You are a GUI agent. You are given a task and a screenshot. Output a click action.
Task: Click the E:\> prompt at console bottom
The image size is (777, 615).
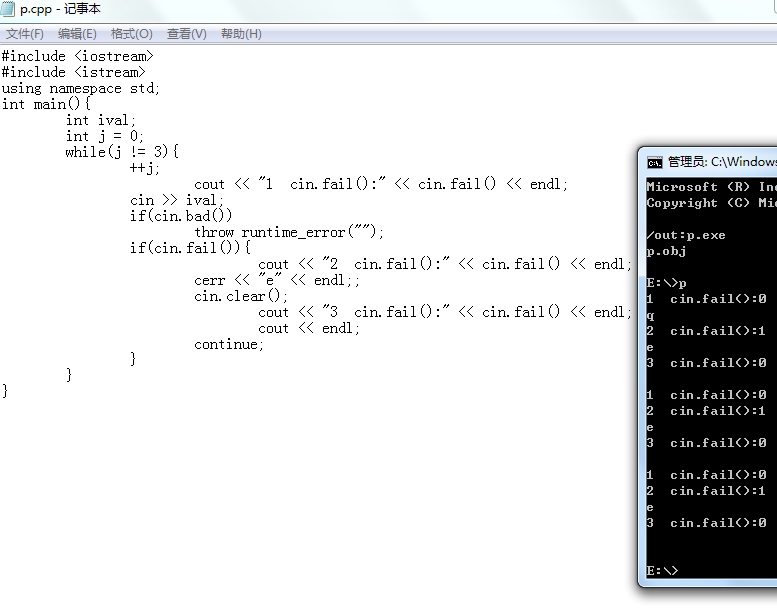click(x=662, y=570)
